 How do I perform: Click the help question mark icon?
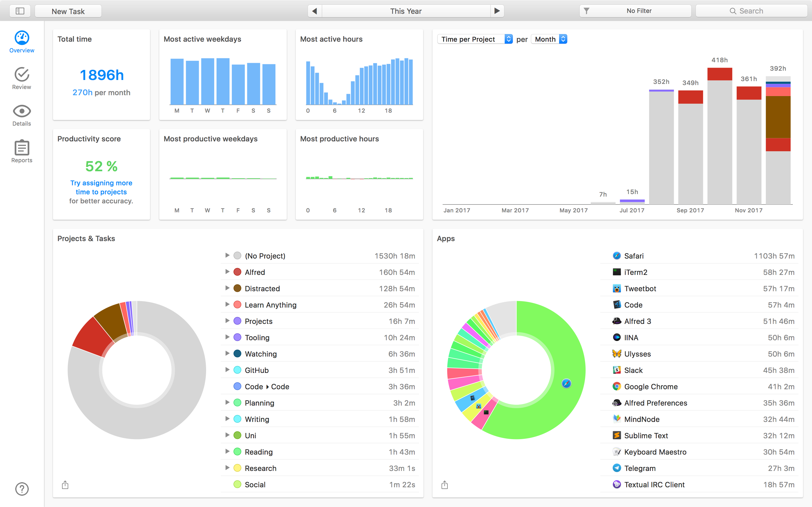(22, 489)
